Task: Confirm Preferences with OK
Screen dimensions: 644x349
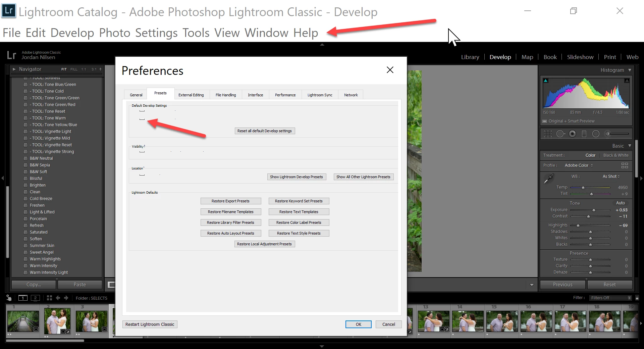Action: click(358, 325)
